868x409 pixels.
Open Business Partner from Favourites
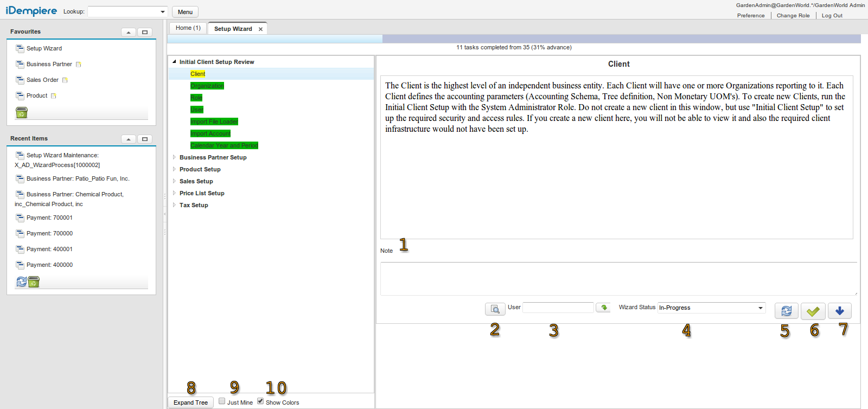[x=49, y=65]
